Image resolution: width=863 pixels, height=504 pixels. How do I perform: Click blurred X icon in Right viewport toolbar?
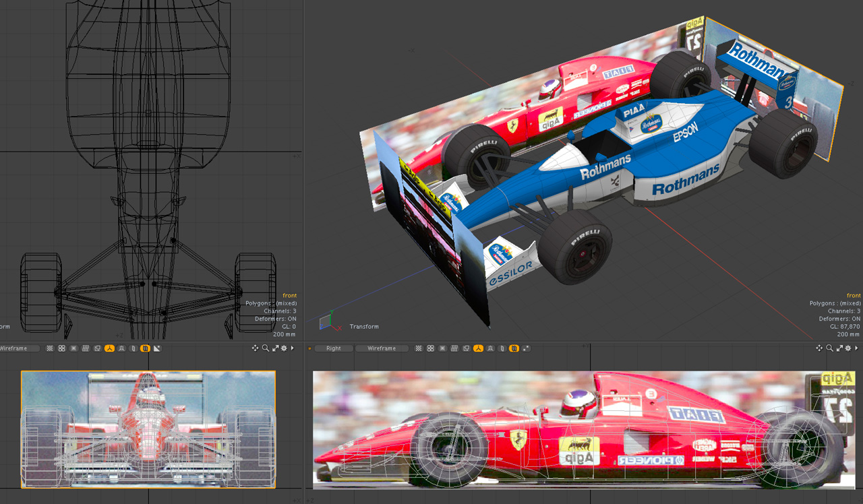(442, 348)
